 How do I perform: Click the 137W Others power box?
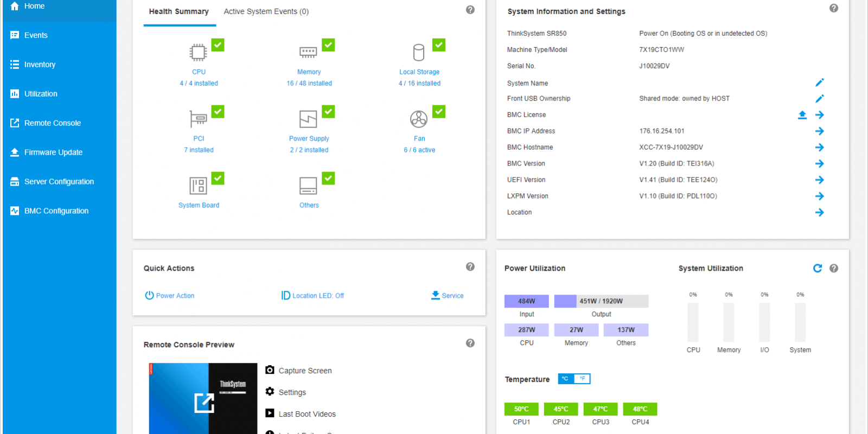626,330
